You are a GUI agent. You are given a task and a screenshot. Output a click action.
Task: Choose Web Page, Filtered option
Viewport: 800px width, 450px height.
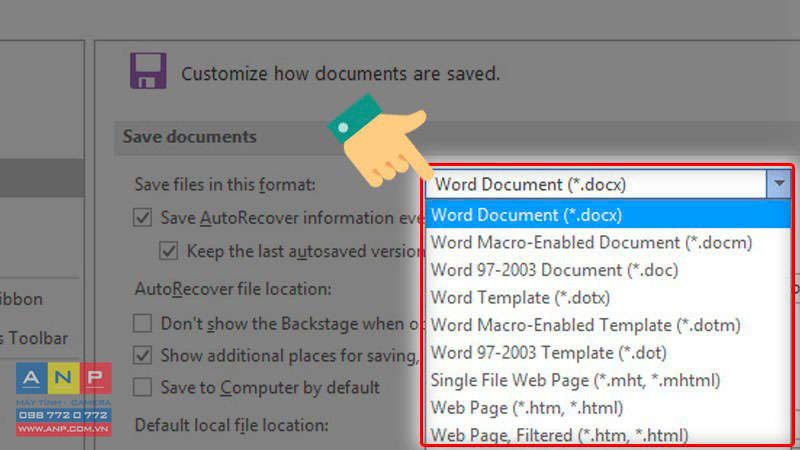[x=608, y=434]
